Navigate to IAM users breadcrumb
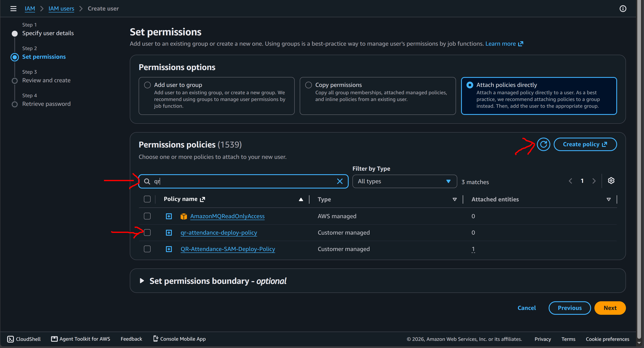The height and width of the screenshot is (348, 644). [61, 8]
